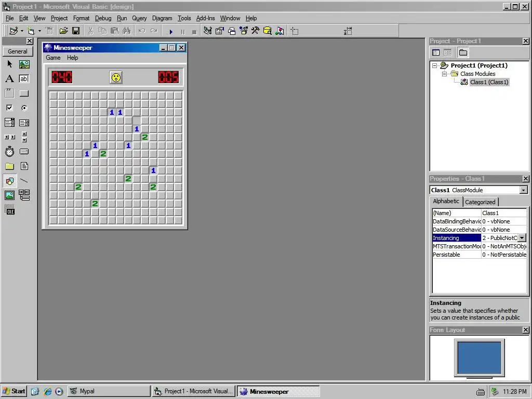Select the Line control tool

pos(24,181)
